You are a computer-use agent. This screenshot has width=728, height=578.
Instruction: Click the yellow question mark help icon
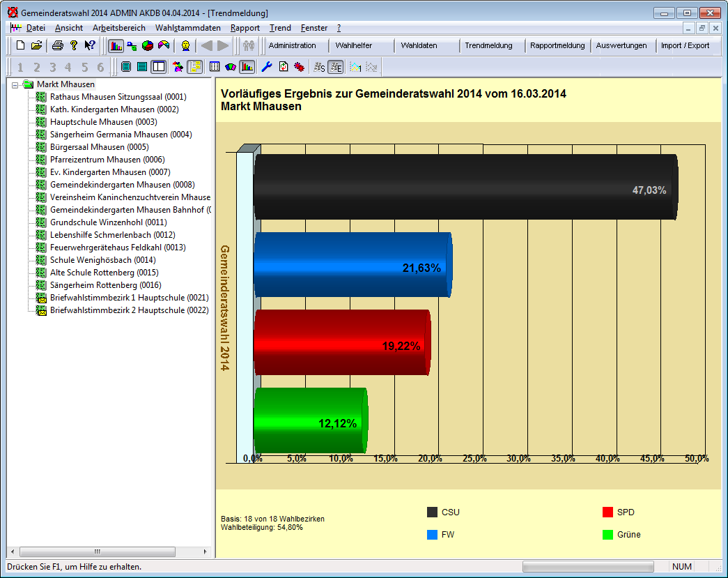[x=73, y=46]
